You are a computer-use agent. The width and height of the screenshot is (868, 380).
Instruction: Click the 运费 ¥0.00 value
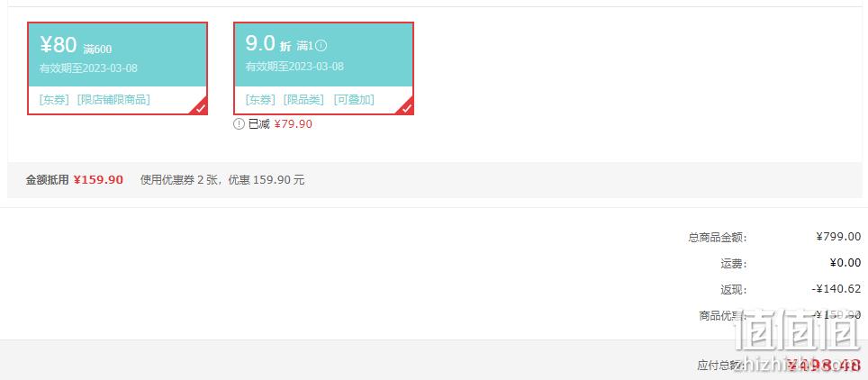click(x=845, y=263)
